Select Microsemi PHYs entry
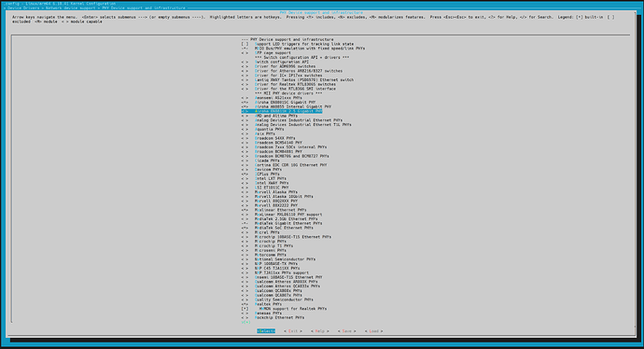 click(x=264, y=250)
